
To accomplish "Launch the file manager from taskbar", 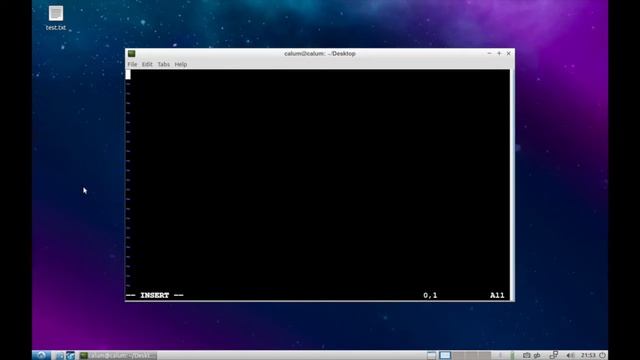I will [x=60, y=356].
